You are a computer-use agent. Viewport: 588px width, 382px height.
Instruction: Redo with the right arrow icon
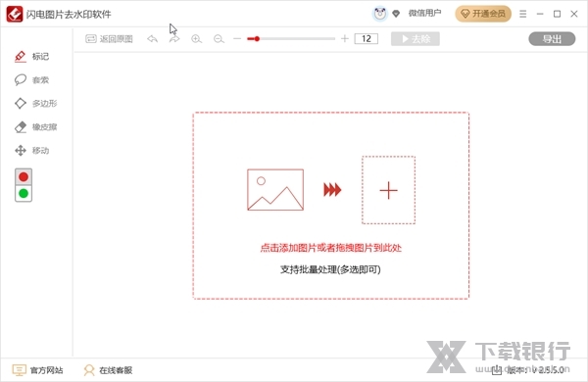(174, 38)
